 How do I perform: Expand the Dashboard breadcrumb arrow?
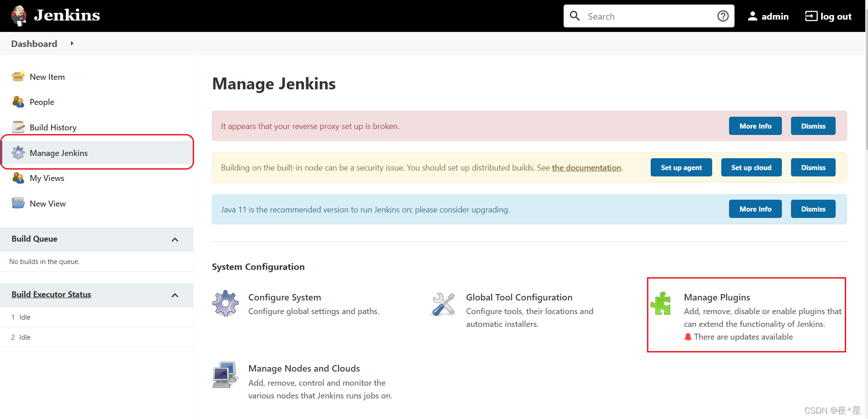click(72, 43)
